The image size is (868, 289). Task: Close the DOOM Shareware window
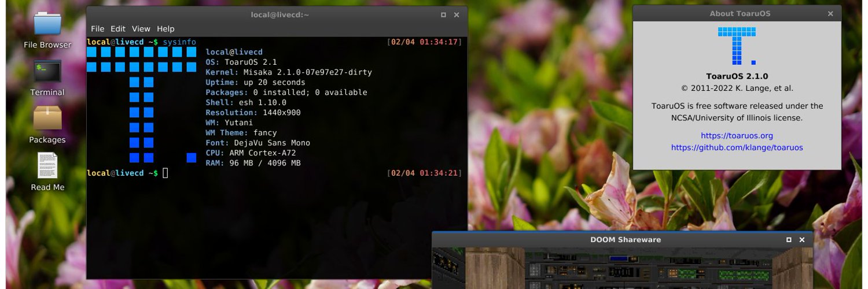[x=802, y=240]
